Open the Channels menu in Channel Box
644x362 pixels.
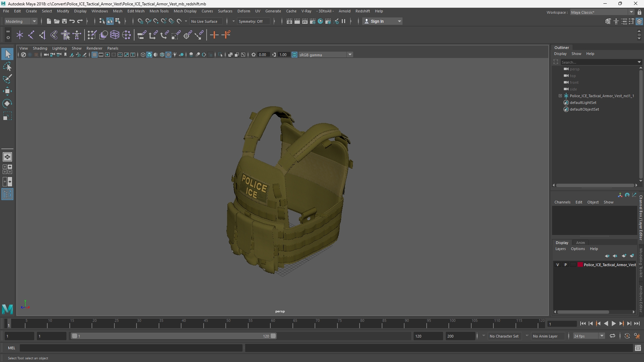click(x=562, y=202)
